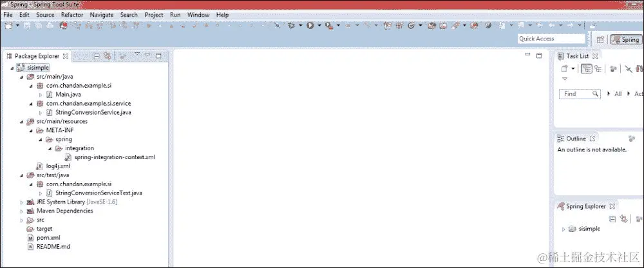Expand the Maven Dependencies node

tap(21, 211)
